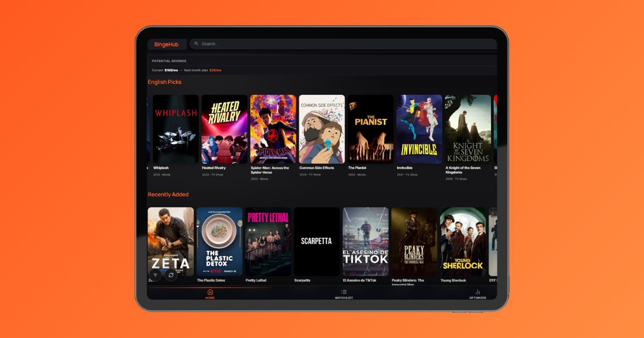Focus the Search input field
Image resolution: width=644 pixels, height=338 pixels.
tap(343, 44)
